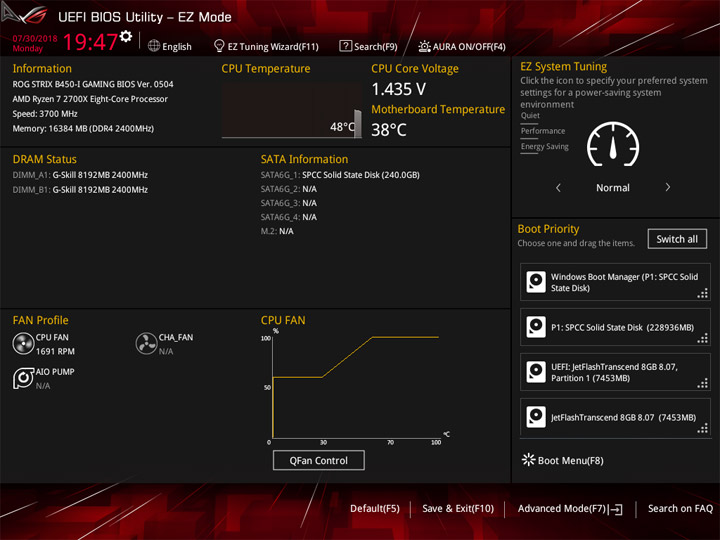Click the drag handle on the JetFlashTranscend 8GB 8.07 (7453MB) entry
The width and height of the screenshot is (720, 540).
(x=703, y=429)
